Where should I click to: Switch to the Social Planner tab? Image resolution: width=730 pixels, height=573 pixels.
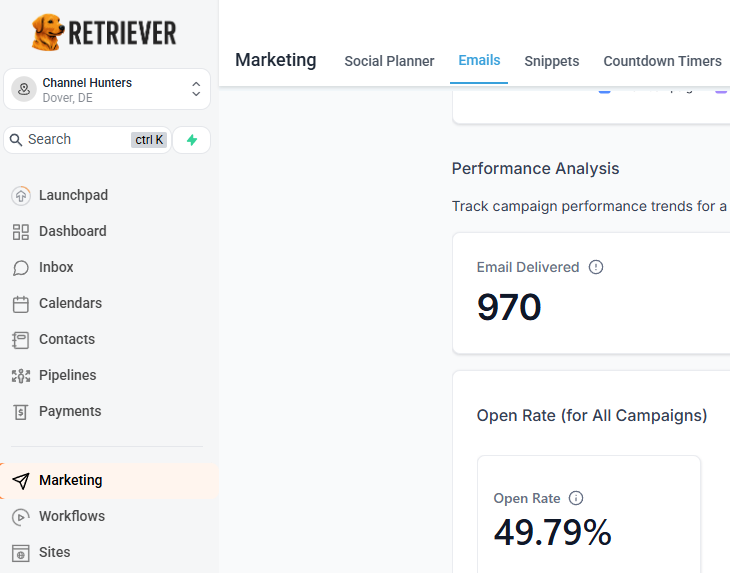click(389, 61)
